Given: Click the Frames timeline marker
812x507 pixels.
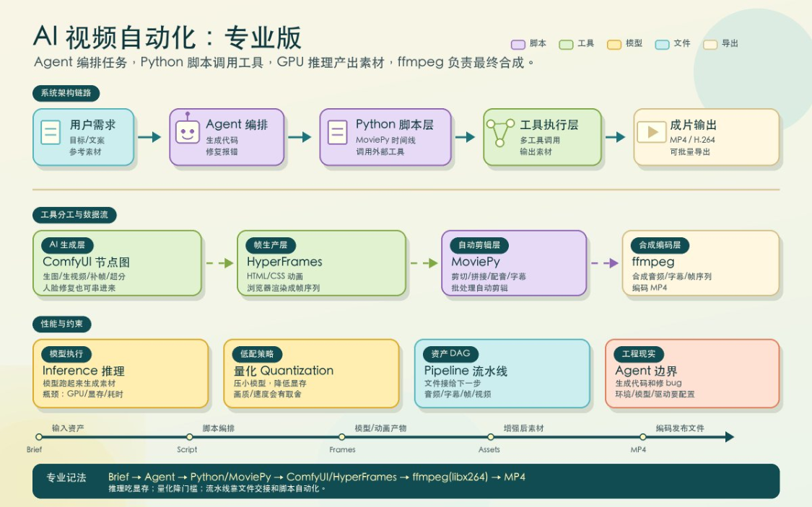Looking at the screenshot, I should coord(342,437).
